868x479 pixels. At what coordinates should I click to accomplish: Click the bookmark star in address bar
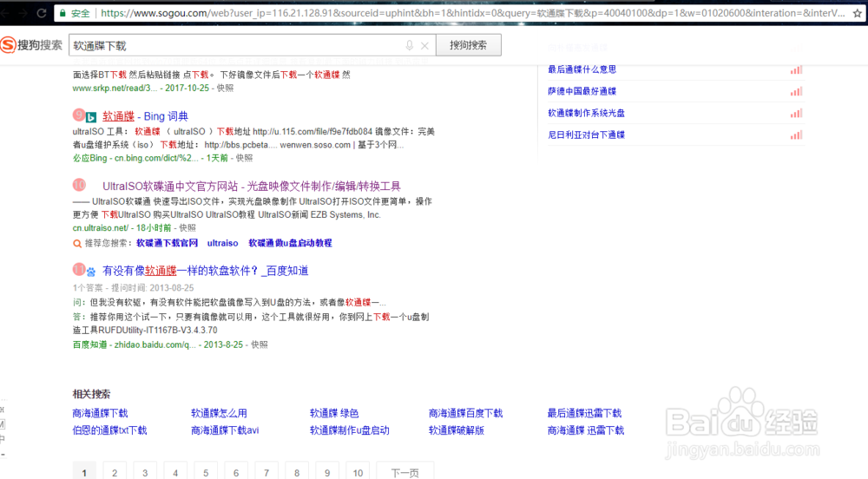click(x=857, y=13)
